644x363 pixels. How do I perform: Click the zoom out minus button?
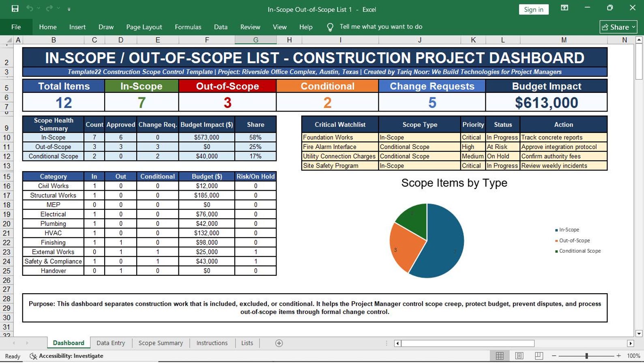tap(554, 356)
